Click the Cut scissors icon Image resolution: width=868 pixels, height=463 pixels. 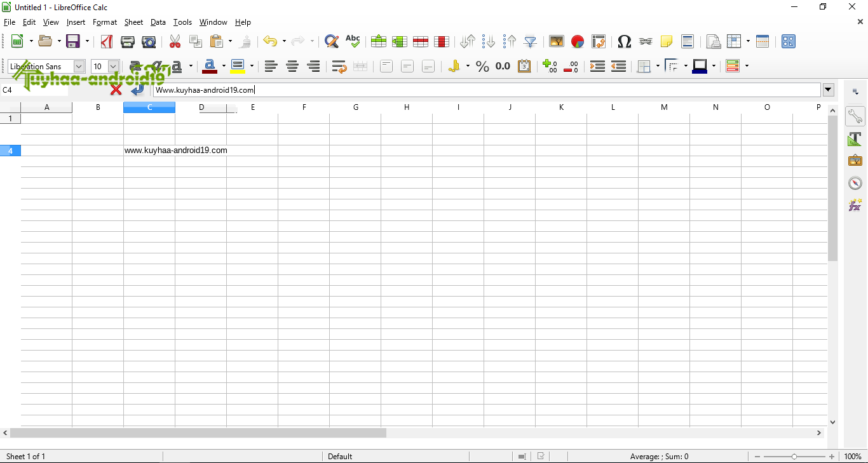coord(175,41)
